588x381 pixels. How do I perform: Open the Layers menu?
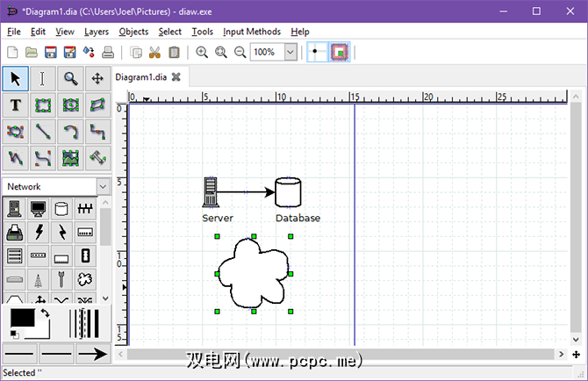coord(97,32)
